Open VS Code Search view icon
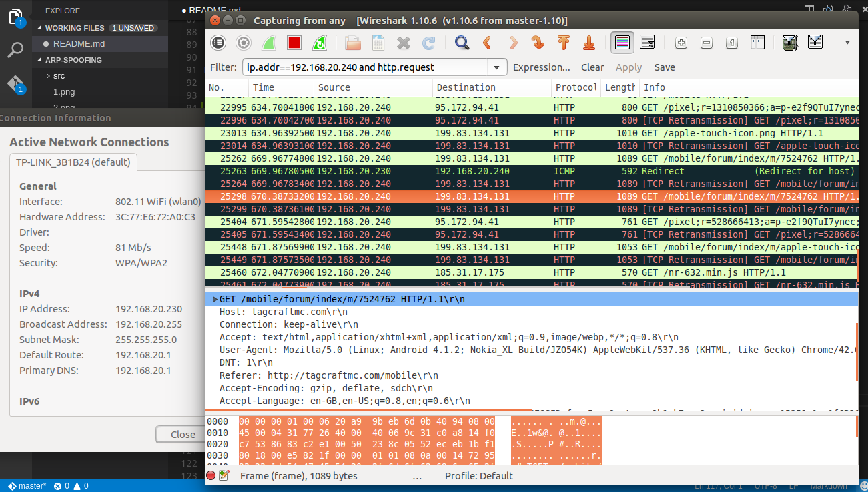 (x=16, y=50)
